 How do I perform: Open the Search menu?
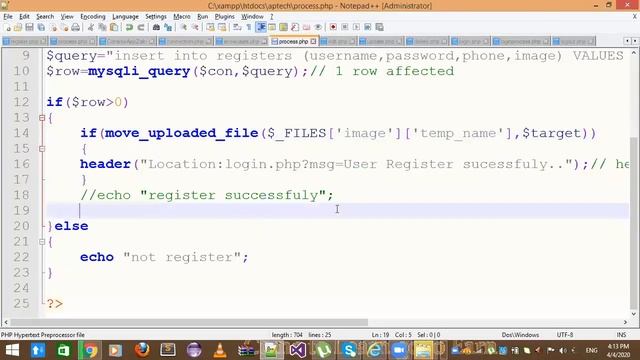pyautogui.click(x=45, y=16)
